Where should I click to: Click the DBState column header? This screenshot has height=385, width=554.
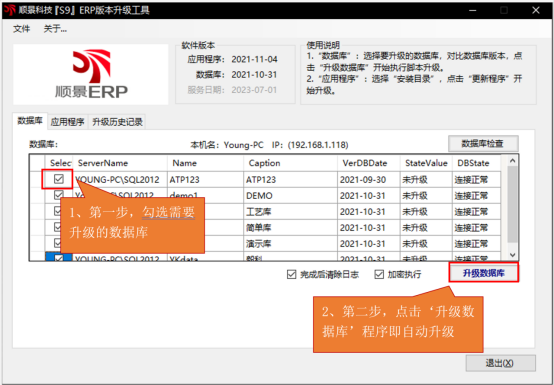[x=476, y=163]
